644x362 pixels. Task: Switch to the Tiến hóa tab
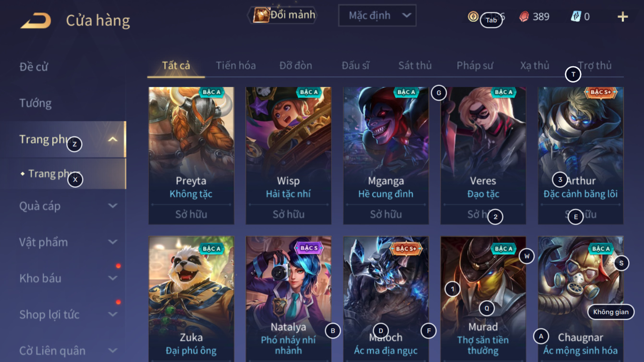pos(236,65)
